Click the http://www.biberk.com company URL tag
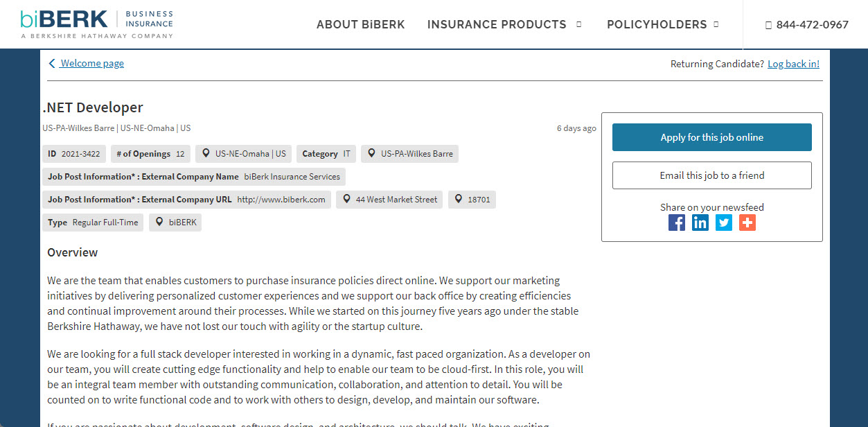This screenshot has height=427, width=868. (186, 200)
